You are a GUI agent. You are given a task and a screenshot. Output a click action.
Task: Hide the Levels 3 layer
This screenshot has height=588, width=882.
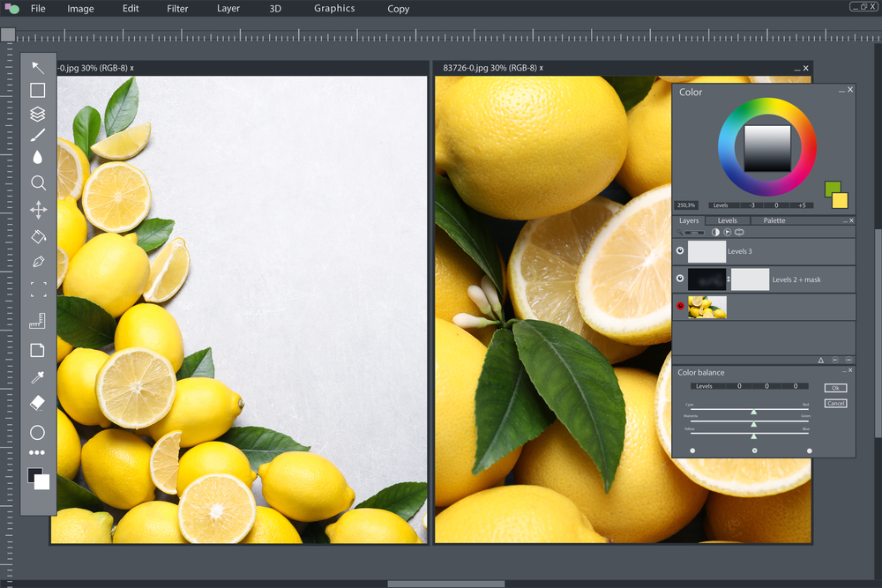tap(679, 250)
